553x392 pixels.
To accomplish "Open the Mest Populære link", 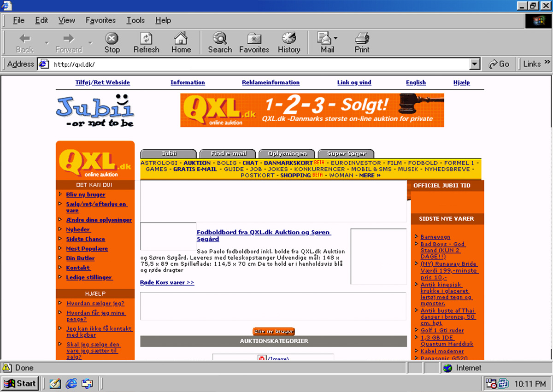I will click(87, 249).
